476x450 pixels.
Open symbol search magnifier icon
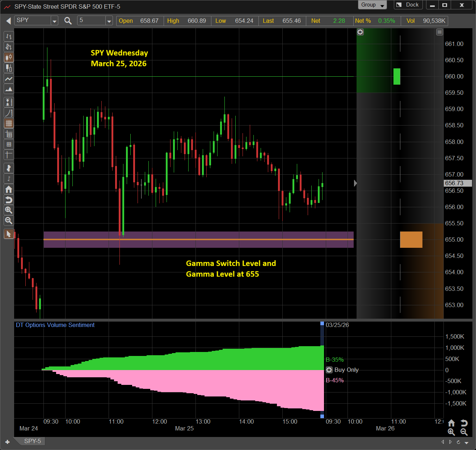(x=68, y=21)
